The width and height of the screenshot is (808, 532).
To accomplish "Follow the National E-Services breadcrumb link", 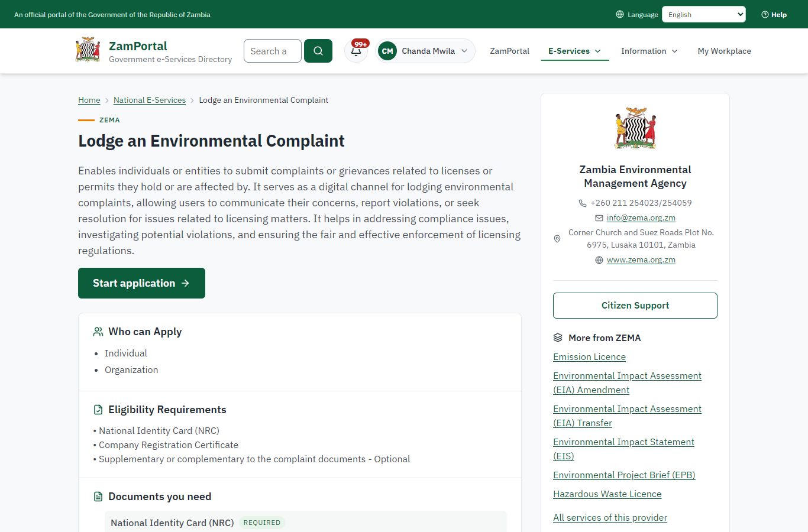I will pos(150,100).
